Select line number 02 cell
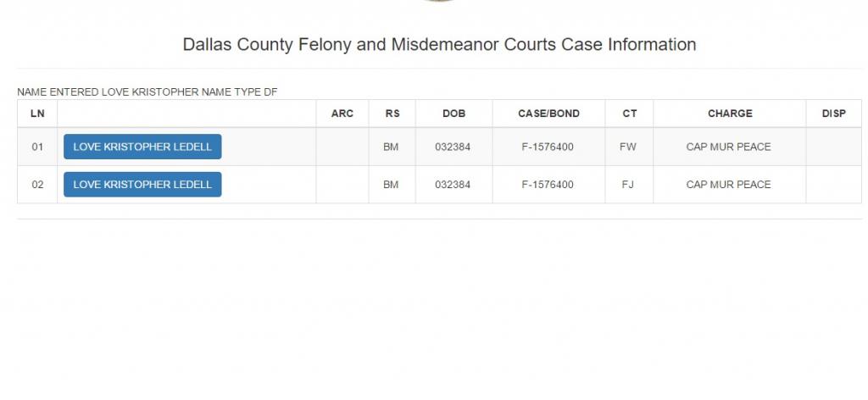Image resolution: width=868 pixels, height=400 pixels. tap(37, 185)
